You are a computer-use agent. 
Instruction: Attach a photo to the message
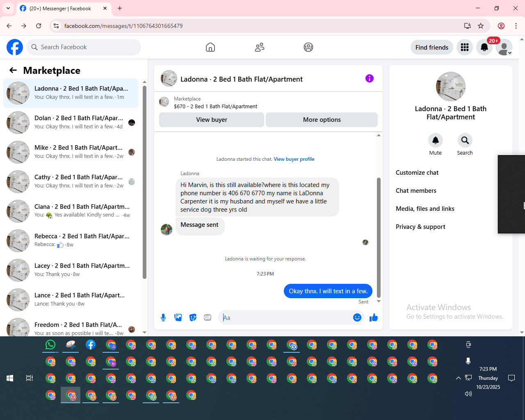[x=178, y=317]
